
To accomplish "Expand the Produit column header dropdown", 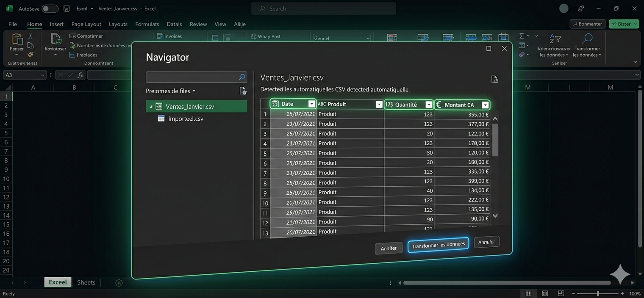I will point(378,104).
